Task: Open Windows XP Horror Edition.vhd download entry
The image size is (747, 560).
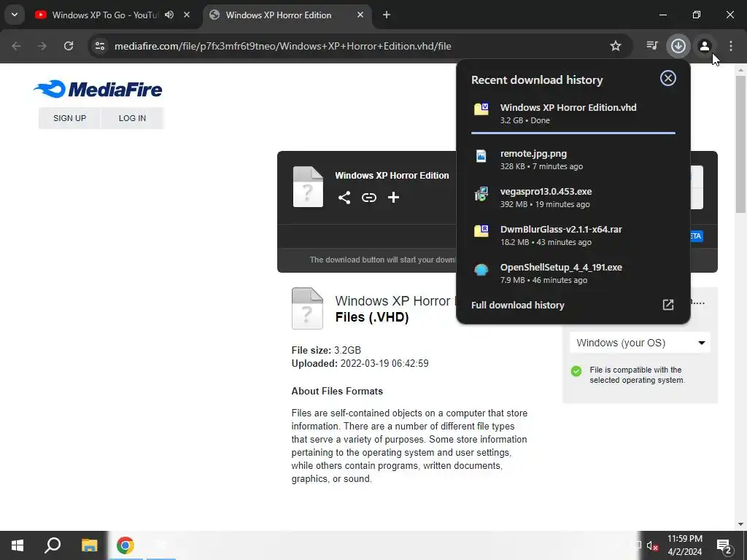Action: click(573, 113)
